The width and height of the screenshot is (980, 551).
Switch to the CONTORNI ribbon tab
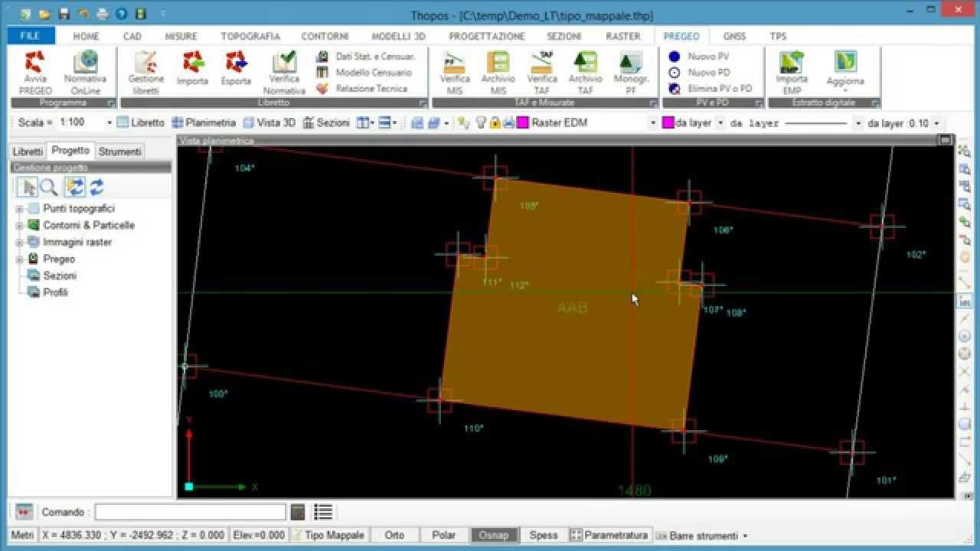click(x=325, y=36)
